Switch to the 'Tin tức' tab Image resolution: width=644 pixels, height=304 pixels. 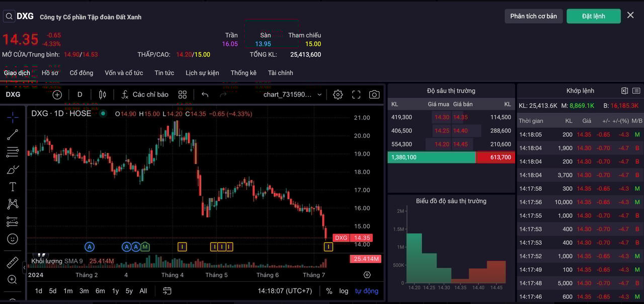pyautogui.click(x=164, y=73)
